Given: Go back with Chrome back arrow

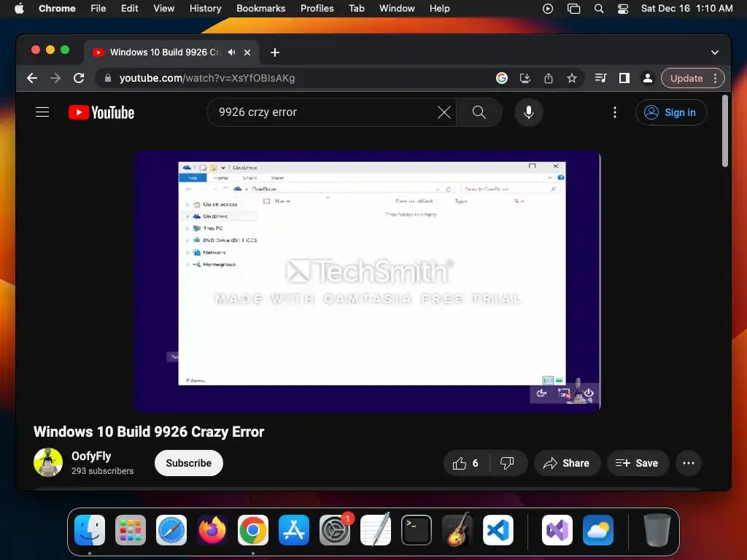Looking at the screenshot, I should coord(32,78).
